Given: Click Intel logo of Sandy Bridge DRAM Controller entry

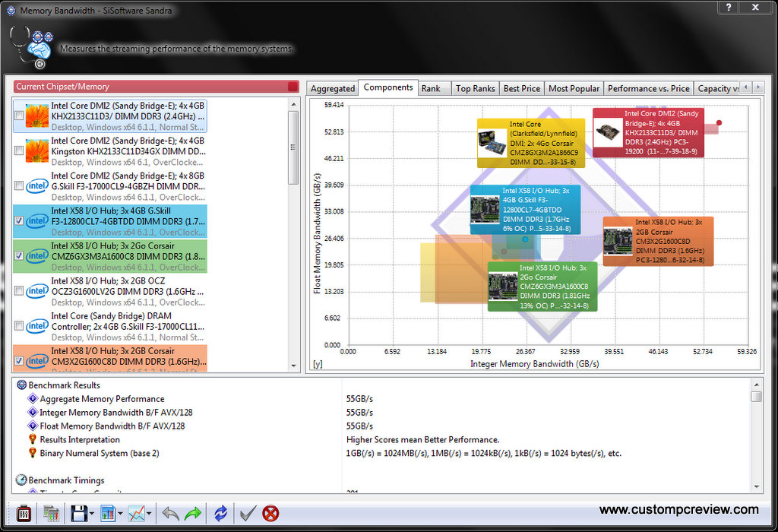Looking at the screenshot, I should 37,326.
